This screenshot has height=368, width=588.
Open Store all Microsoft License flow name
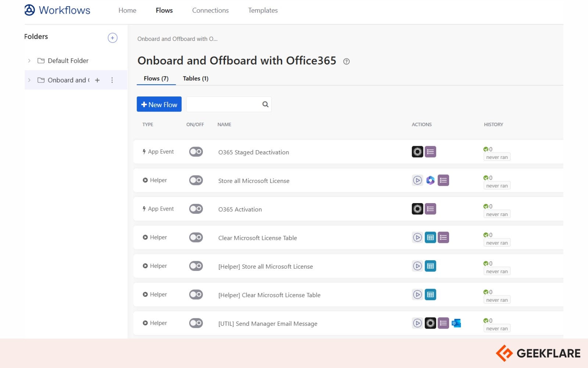click(x=254, y=181)
